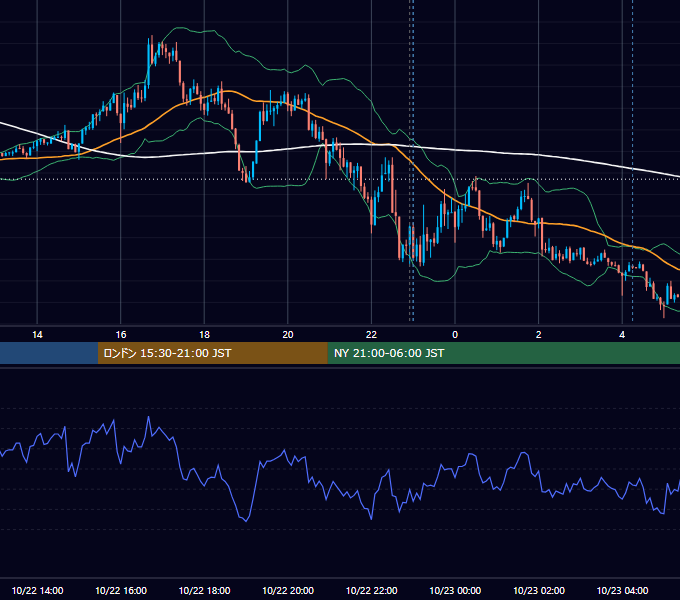Click the blue session bar before London
This screenshot has width=680, height=600.
pyautogui.click(x=49, y=353)
